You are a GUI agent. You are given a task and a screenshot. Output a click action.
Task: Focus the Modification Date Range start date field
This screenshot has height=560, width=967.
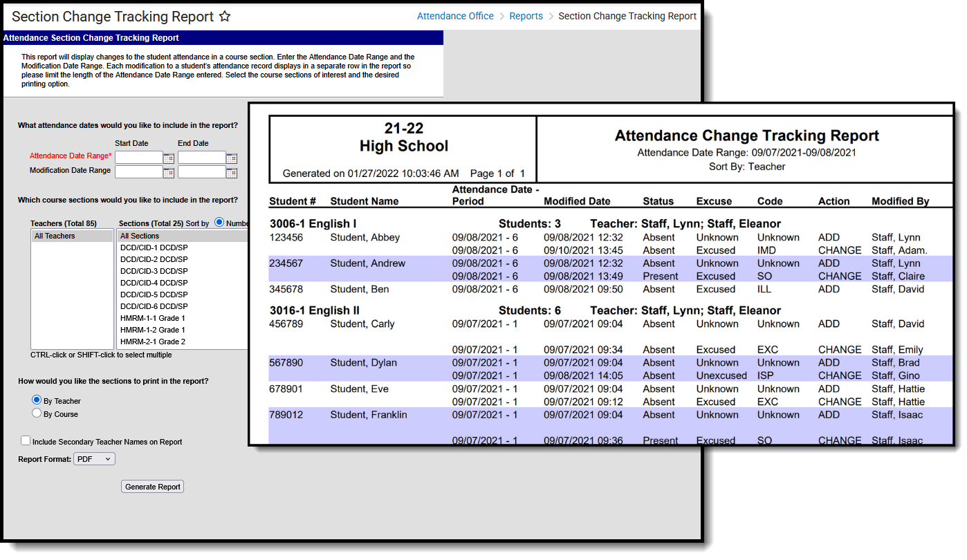click(x=139, y=172)
